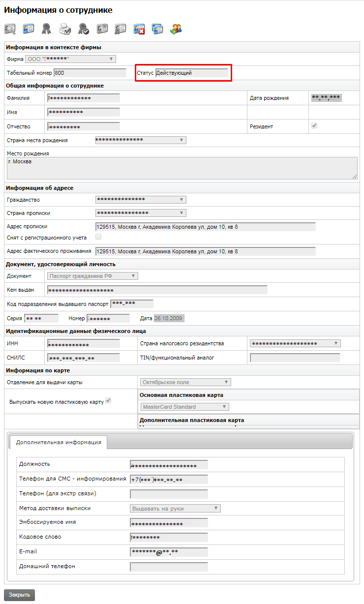Click the Информация о сотруднике heading
This screenshot has width=364, height=604.
(58, 10)
